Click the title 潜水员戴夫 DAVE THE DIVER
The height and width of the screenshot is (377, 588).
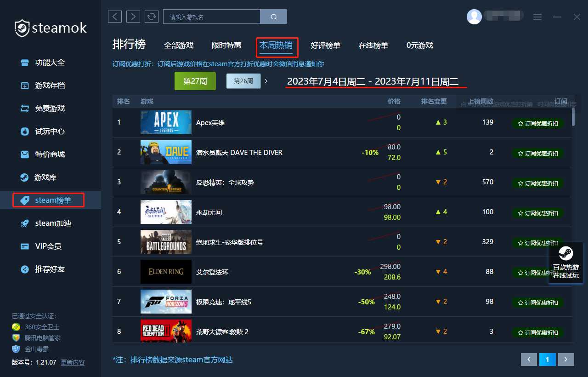click(x=239, y=153)
